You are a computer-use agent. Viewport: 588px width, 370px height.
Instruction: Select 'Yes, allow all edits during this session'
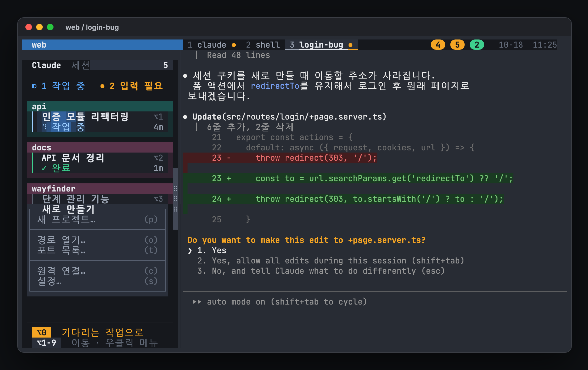(331, 261)
